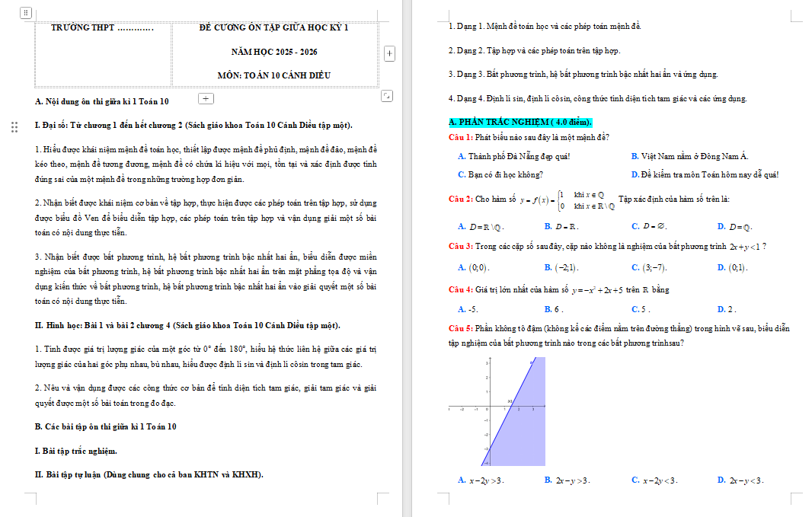Click the question label 'Câu 3'

461,247
